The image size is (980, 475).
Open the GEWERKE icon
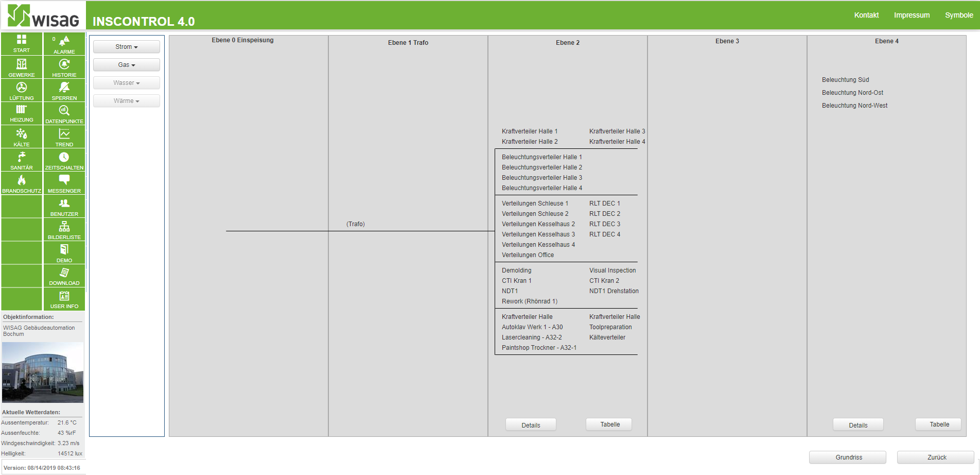pyautogui.click(x=22, y=64)
